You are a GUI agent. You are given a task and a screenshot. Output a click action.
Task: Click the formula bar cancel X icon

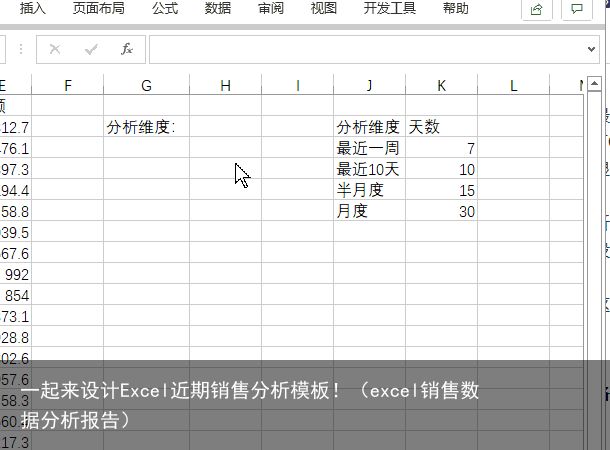point(55,49)
